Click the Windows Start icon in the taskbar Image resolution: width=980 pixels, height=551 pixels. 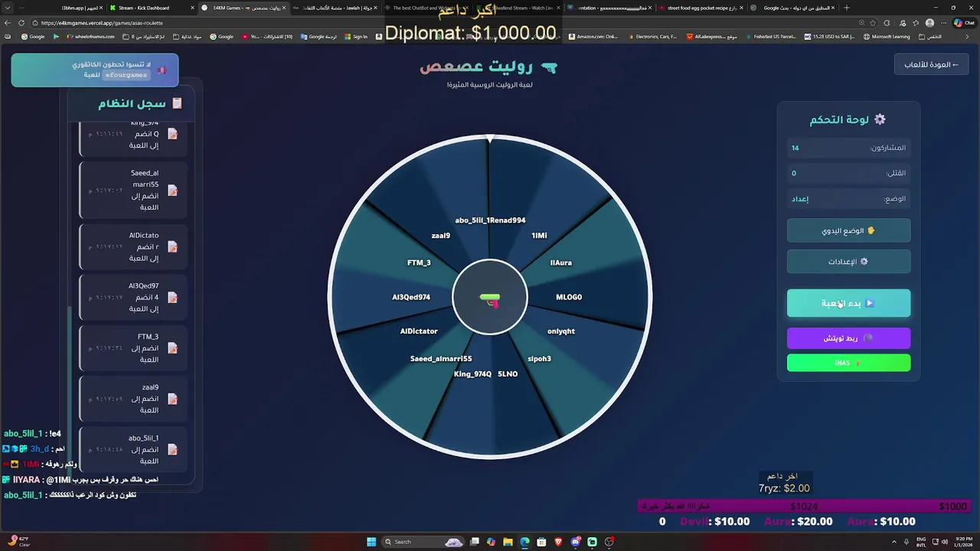point(371,542)
